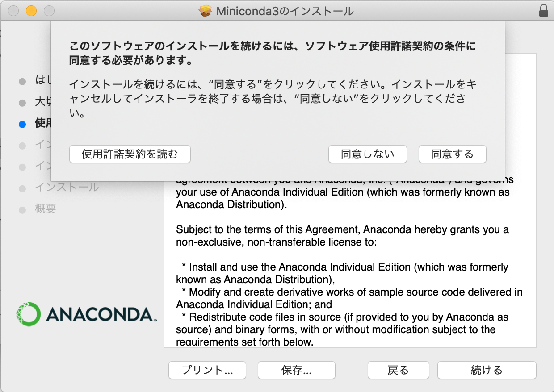
Task: Click the yellow minimize window button
Action: [31, 11]
